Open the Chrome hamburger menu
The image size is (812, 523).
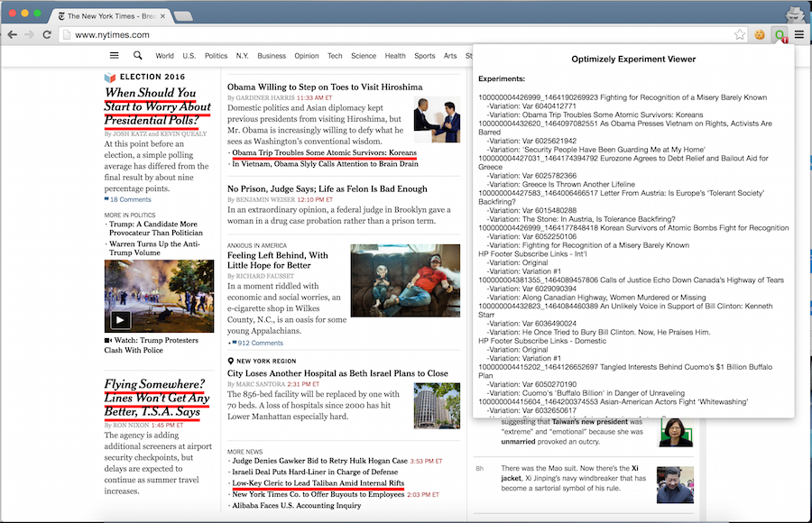pyautogui.click(x=799, y=34)
